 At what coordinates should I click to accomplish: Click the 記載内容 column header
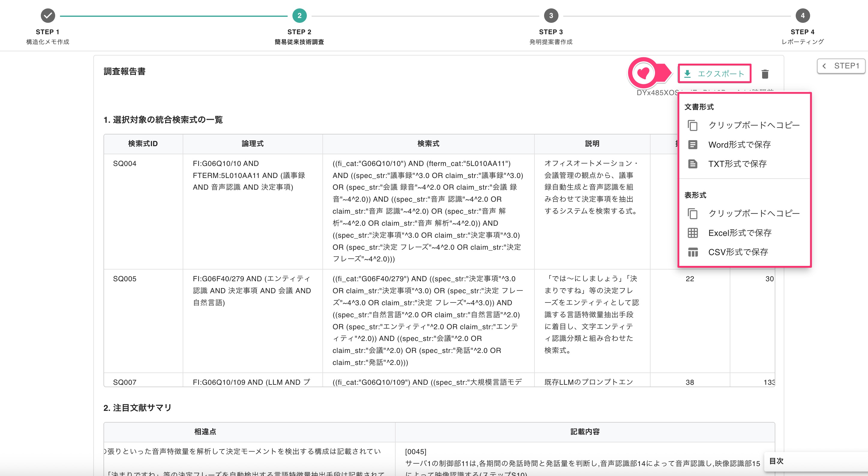[585, 432]
